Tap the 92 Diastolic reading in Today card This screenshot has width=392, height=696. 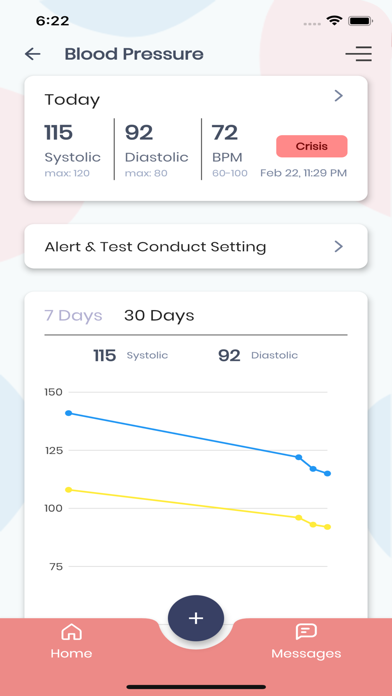point(156,150)
